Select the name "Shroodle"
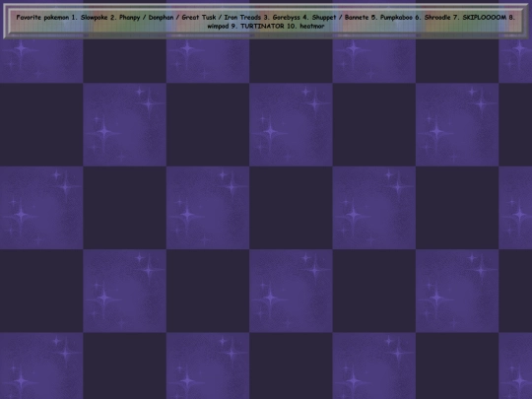This screenshot has width=532, height=399. point(437,18)
